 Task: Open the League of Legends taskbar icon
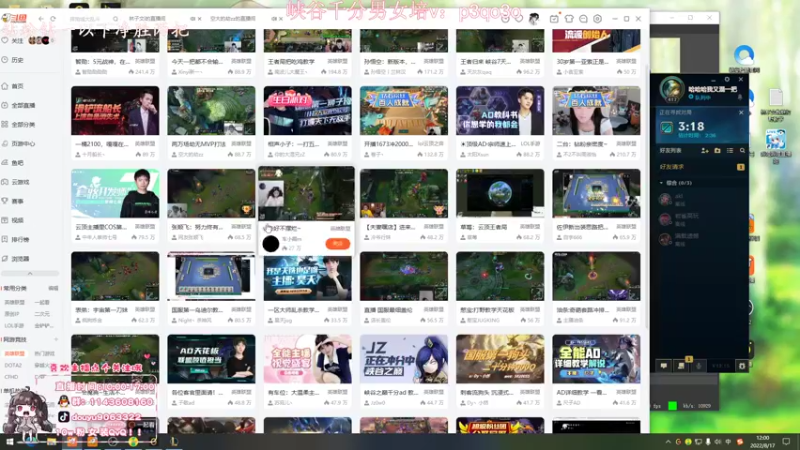pyautogui.click(x=173, y=442)
